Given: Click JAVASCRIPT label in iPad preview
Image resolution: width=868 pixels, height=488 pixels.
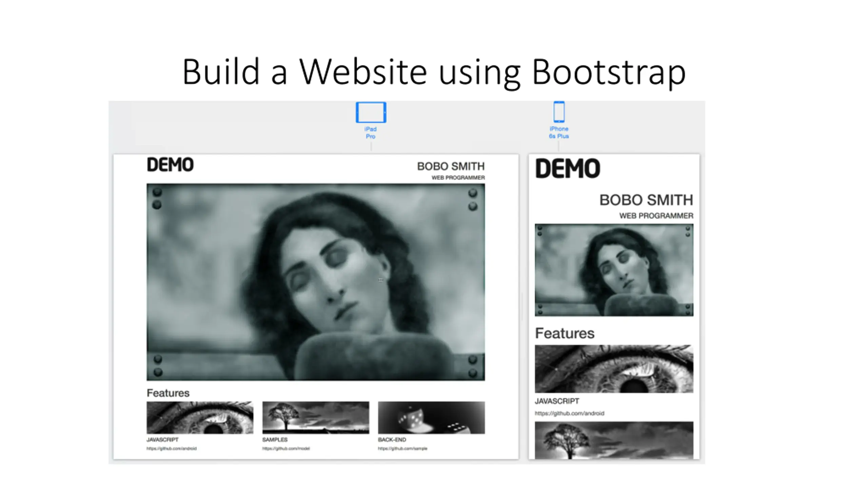Looking at the screenshot, I should (x=162, y=440).
